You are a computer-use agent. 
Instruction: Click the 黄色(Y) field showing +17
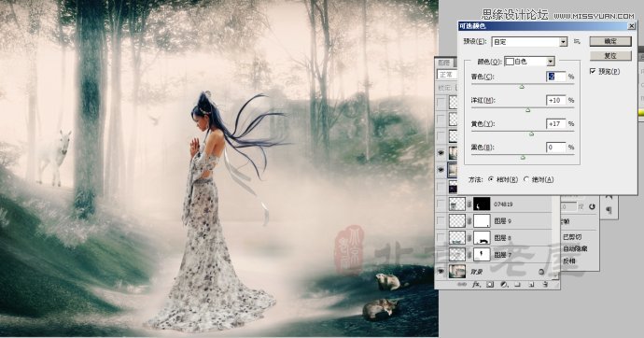(x=555, y=123)
